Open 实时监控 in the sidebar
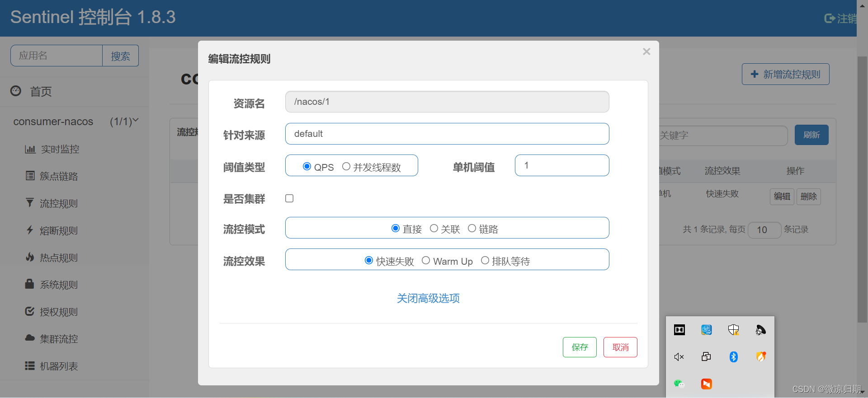 click(60, 149)
